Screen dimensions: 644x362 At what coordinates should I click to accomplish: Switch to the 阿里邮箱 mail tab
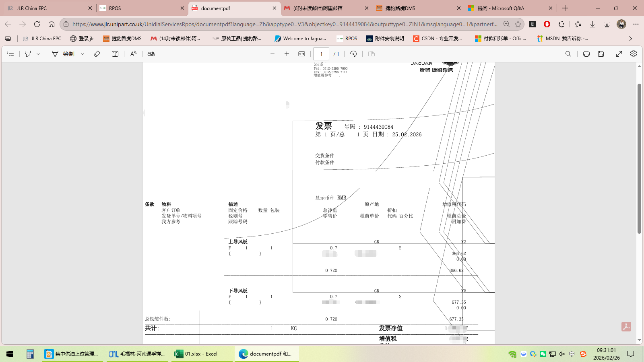tap(326, 8)
